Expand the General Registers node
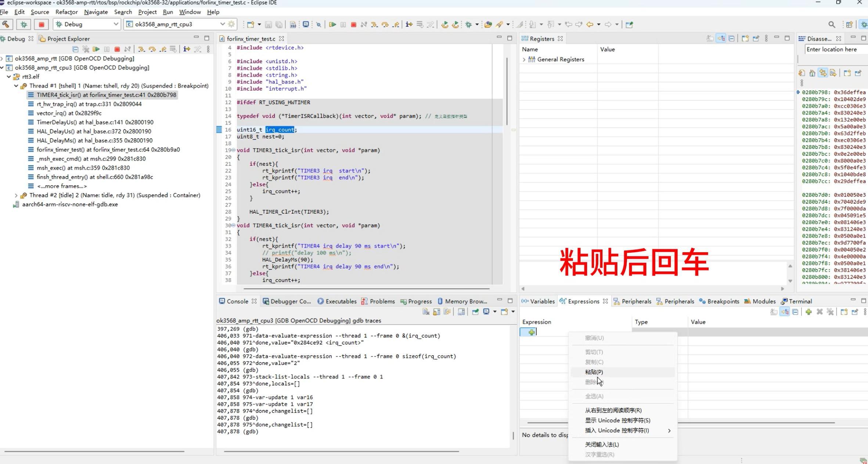The height and width of the screenshot is (464, 868). coord(524,59)
